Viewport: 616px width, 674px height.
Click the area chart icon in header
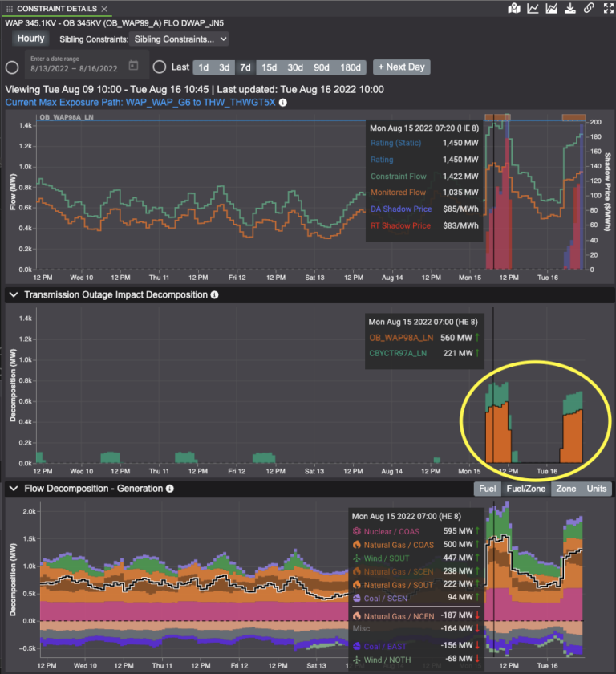pos(552,8)
